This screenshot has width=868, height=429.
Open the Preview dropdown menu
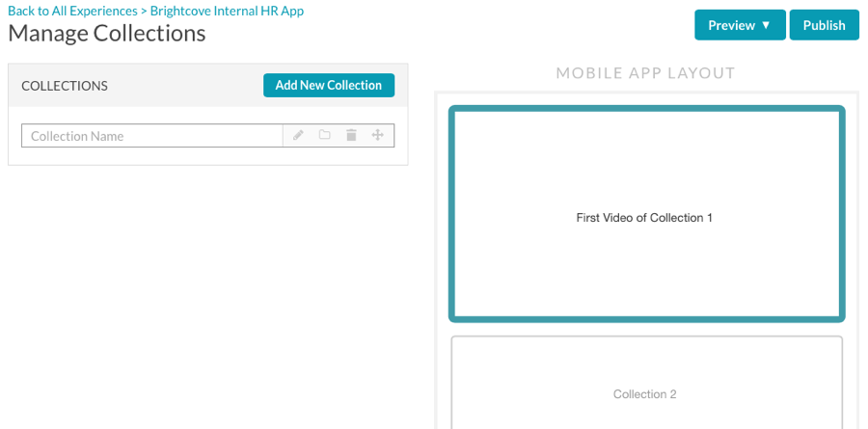740,25
